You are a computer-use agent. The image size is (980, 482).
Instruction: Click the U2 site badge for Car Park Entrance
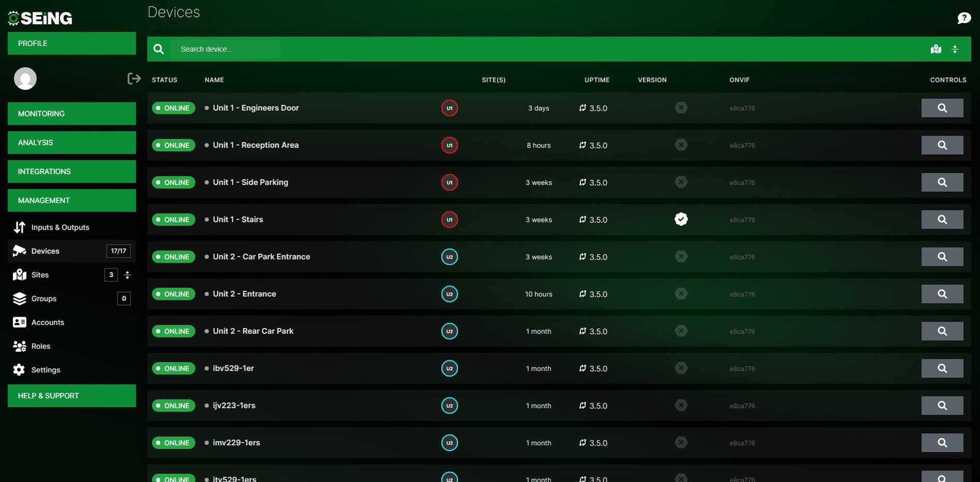450,257
